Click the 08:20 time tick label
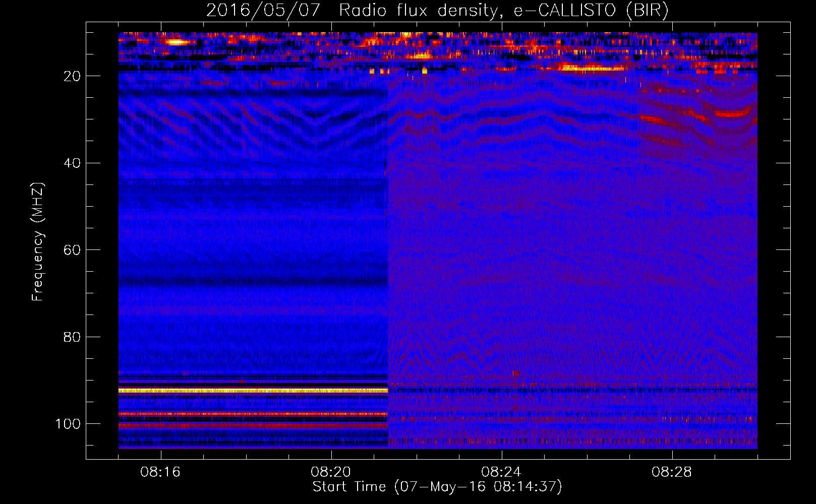This screenshot has width=816, height=504. click(x=331, y=472)
